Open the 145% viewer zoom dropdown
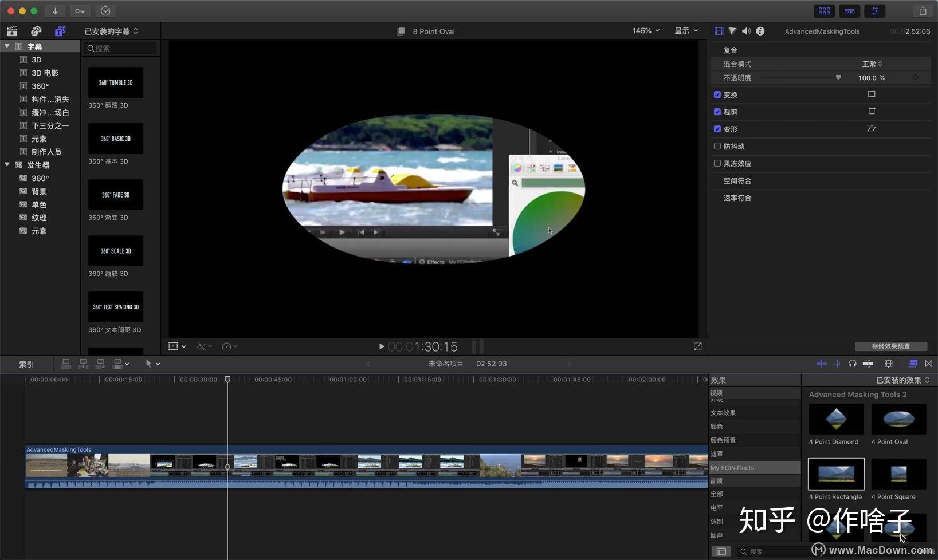938x560 pixels. (644, 31)
